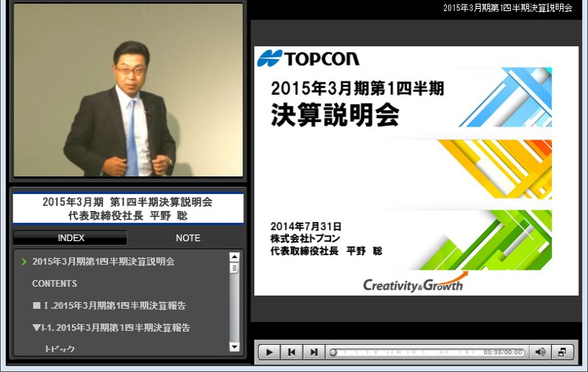Screen dimensions: 588x372
Task: Click the header title at top right
Action: click(507, 8)
